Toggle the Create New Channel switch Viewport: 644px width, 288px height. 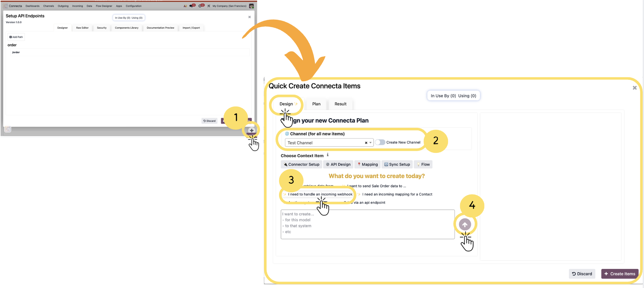[380, 142]
